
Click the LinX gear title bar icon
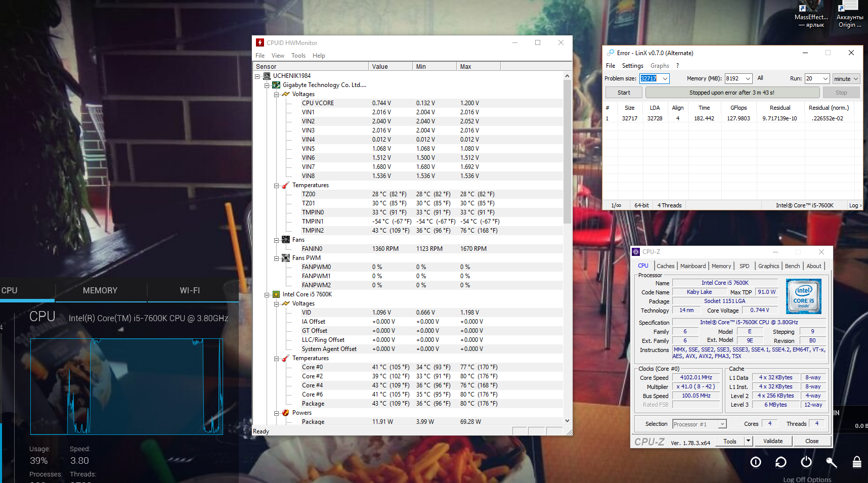(611, 53)
